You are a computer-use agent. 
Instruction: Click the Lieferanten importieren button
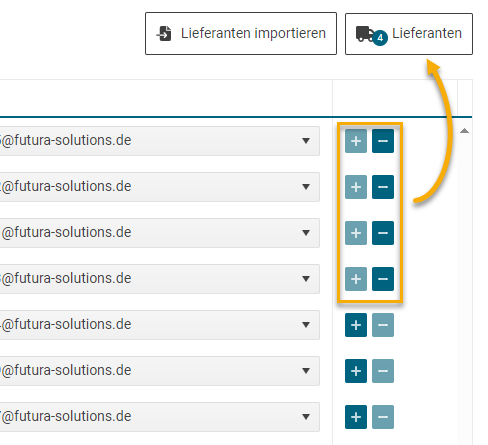[241, 34]
